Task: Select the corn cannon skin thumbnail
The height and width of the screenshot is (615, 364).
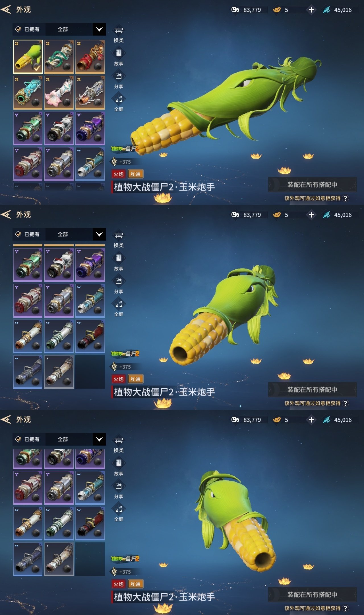Action: [28, 57]
